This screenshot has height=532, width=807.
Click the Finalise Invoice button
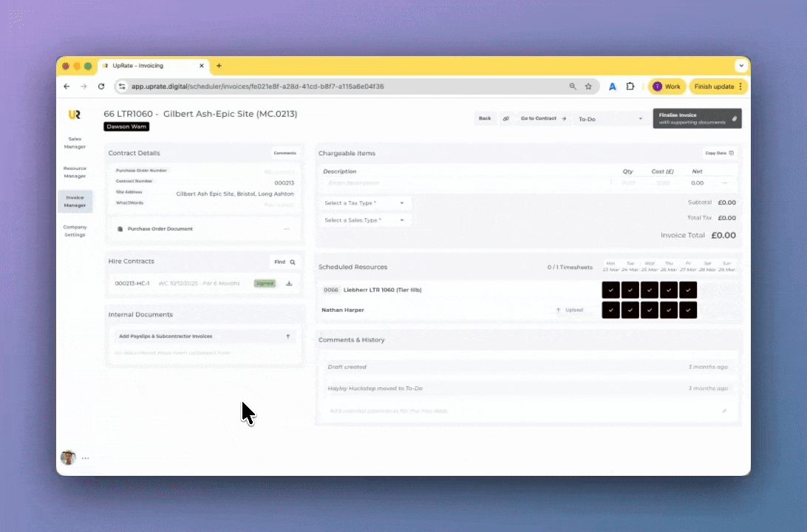696,118
